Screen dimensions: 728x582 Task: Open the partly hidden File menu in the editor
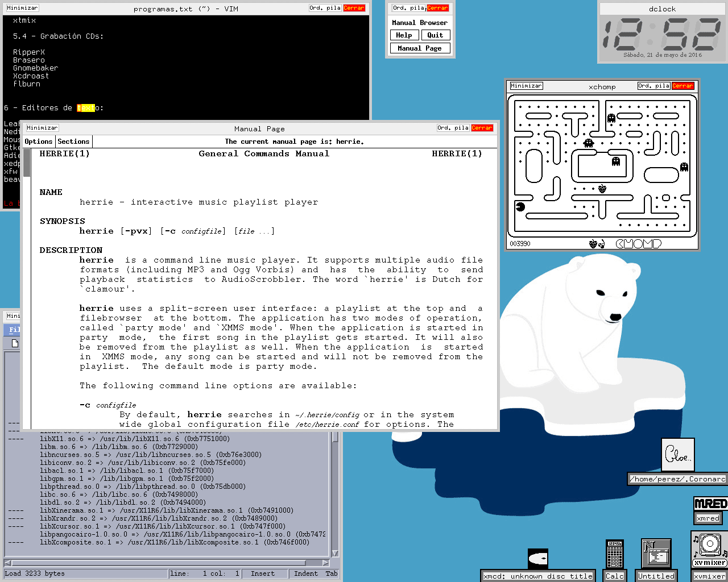tap(13, 330)
